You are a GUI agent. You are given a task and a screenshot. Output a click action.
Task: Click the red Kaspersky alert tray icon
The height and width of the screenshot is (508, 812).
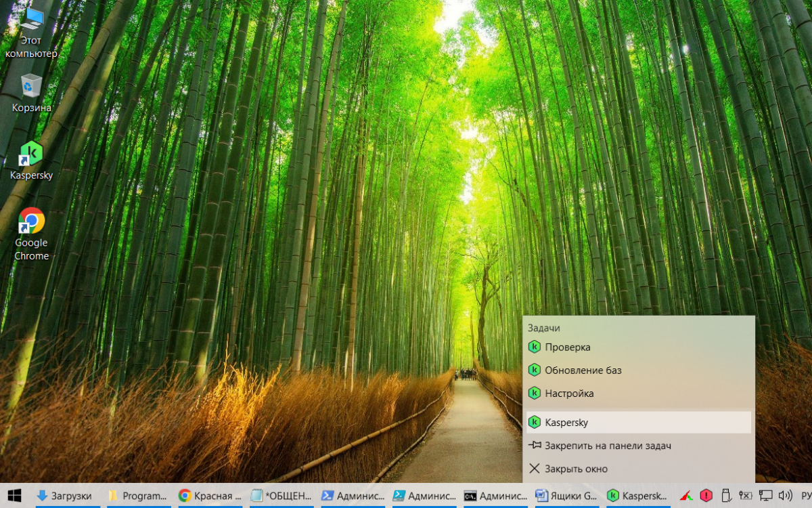pyautogui.click(x=706, y=496)
